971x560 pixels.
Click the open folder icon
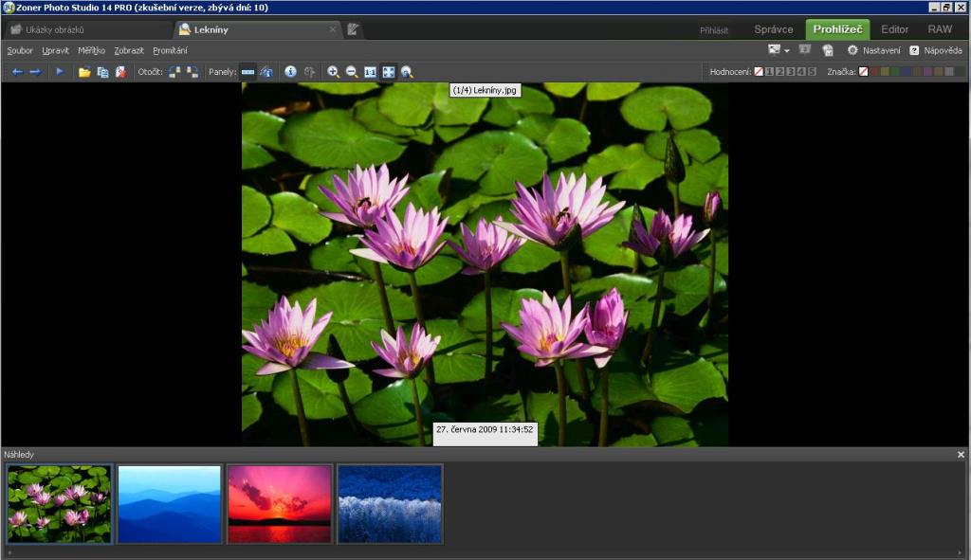84,72
